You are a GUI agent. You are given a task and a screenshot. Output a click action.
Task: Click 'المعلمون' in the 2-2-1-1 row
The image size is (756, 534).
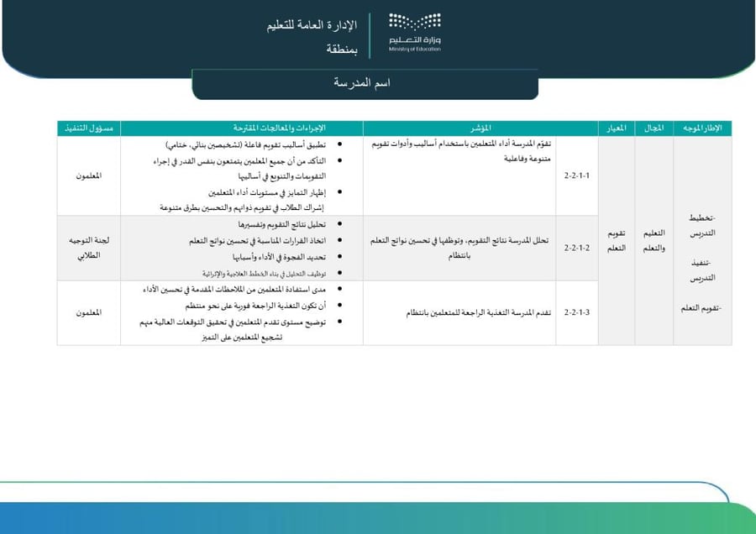click(x=89, y=176)
